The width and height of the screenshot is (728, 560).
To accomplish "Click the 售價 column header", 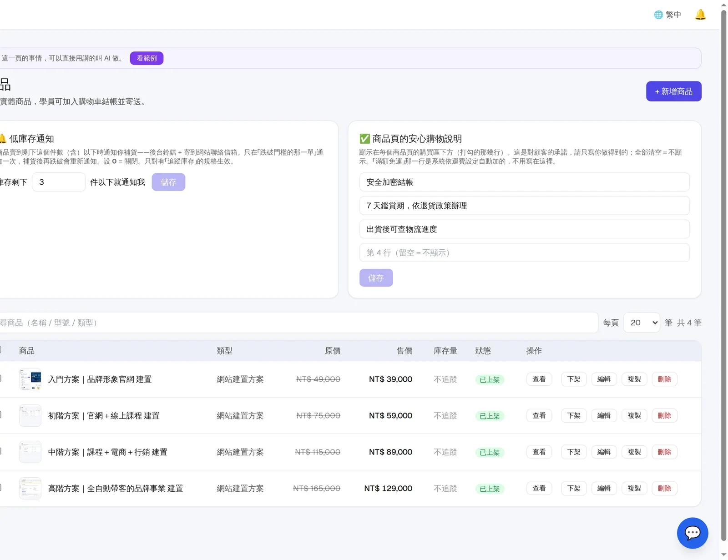I will tap(404, 351).
